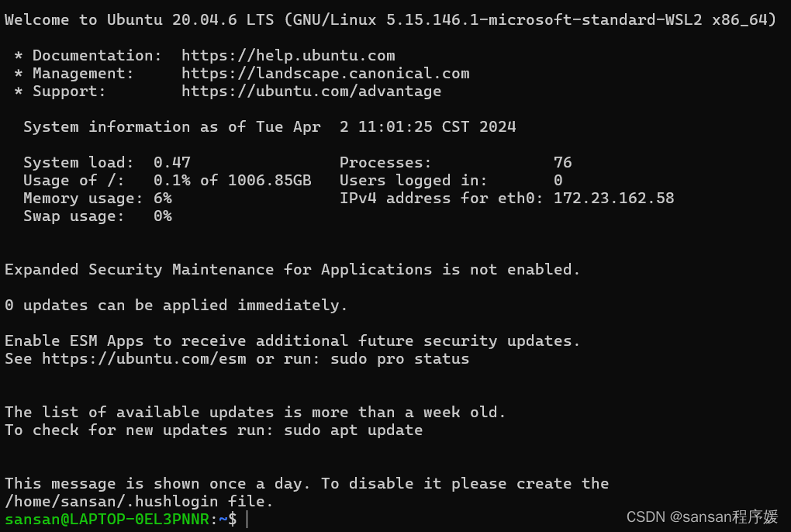Viewport: 791px width, 532px height.
Task: Click the sansan@LAPTOP-0EL3PNNR prompt text
Action: tap(107, 520)
